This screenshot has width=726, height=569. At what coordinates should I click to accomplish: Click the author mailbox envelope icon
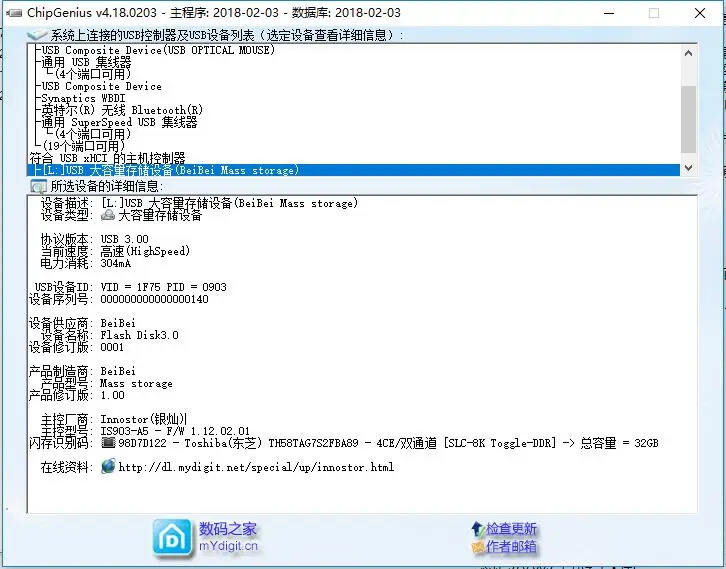(477, 547)
